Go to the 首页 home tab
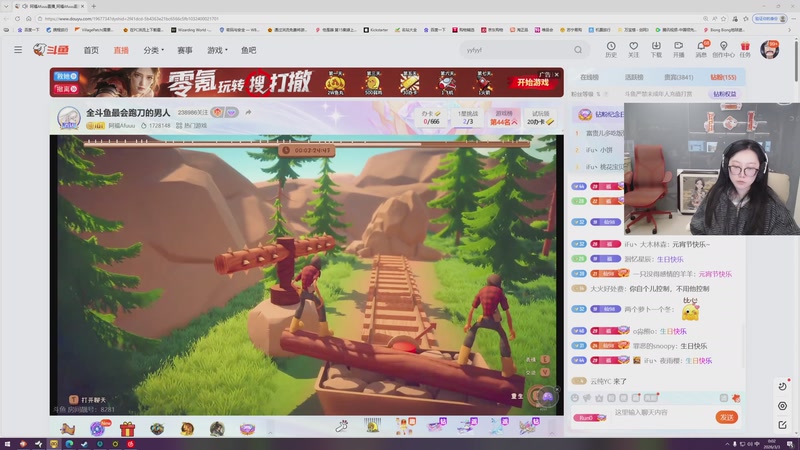 click(91, 50)
